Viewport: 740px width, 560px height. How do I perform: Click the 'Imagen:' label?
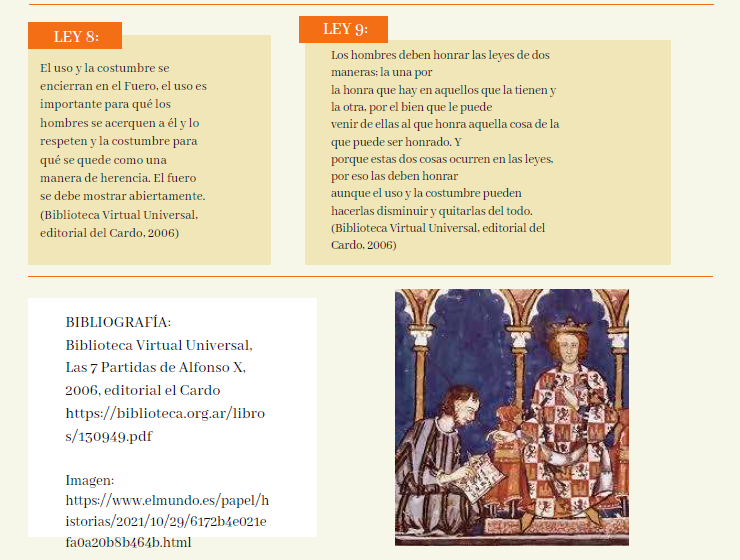point(90,480)
